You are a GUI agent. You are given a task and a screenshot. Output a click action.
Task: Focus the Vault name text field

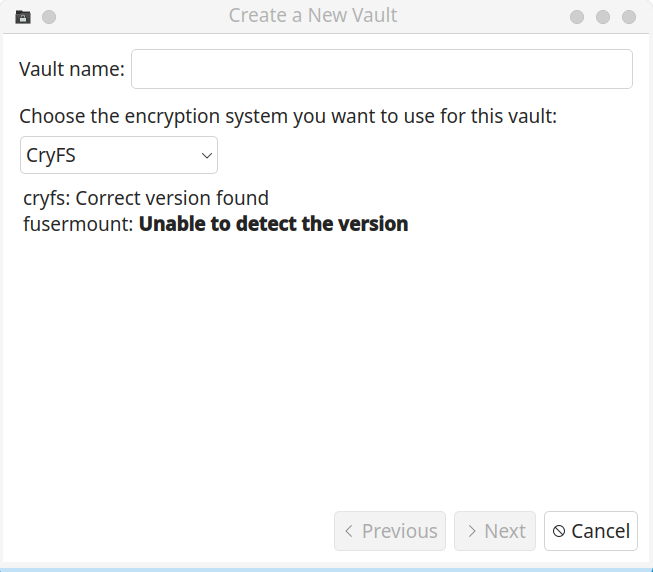tap(381, 69)
